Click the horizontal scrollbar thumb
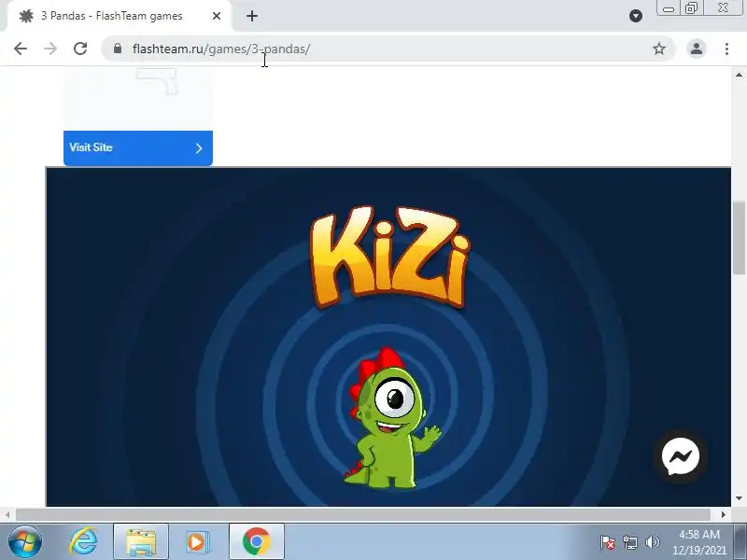This screenshot has width=747, height=560. (363, 514)
